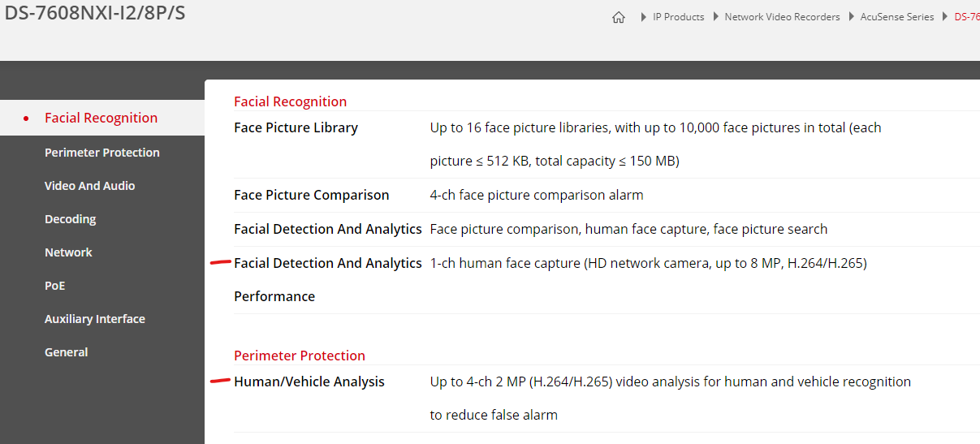Open Auxiliary Interface in the sidebar

(x=94, y=319)
